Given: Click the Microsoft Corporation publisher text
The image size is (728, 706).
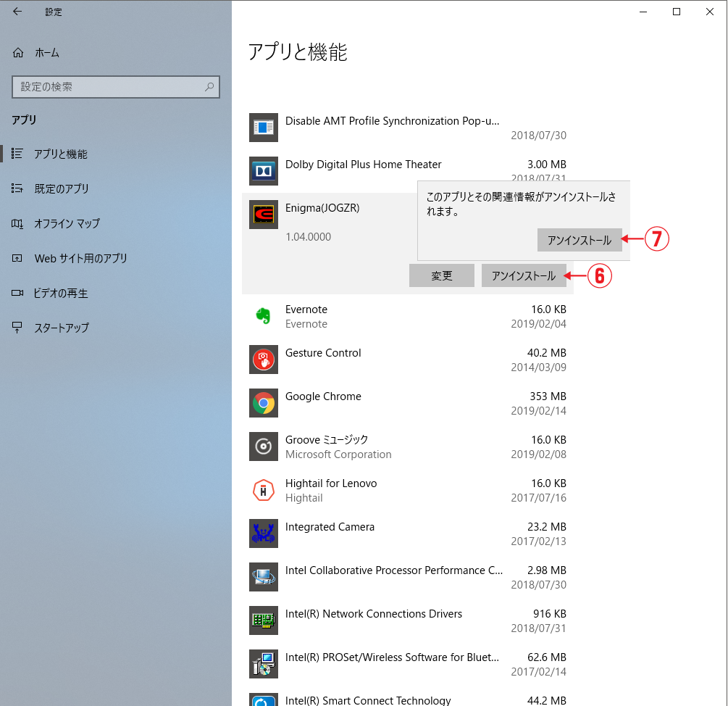Looking at the screenshot, I should coord(338,454).
